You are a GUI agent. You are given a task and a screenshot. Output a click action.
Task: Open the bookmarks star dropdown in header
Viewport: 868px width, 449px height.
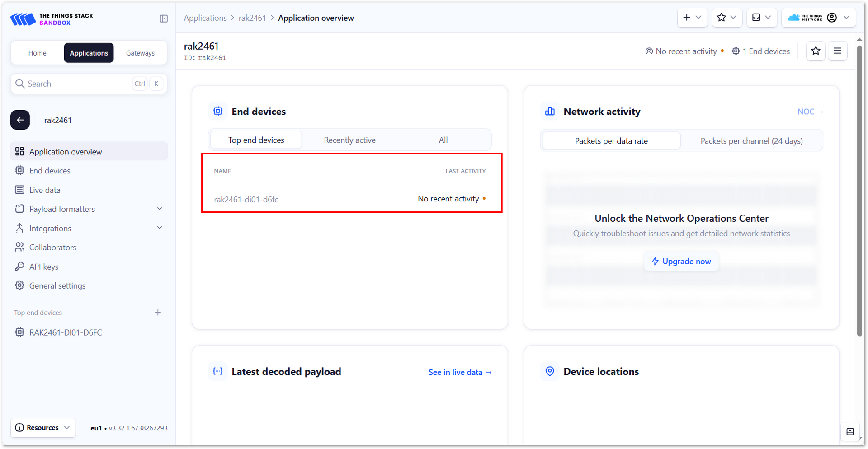point(726,18)
